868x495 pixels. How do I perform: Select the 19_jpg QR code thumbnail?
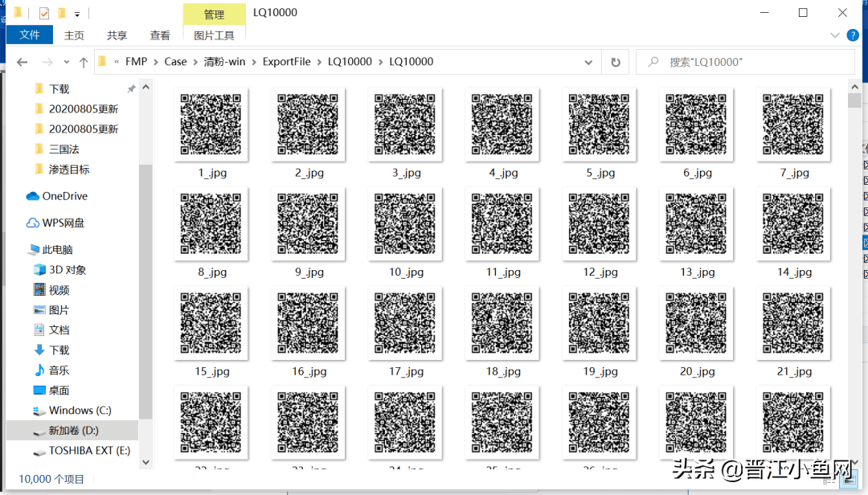tap(600, 323)
